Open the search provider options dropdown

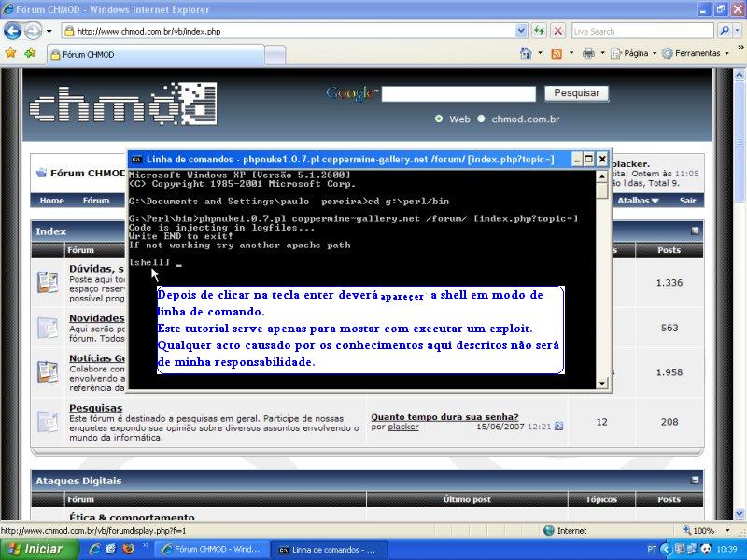[737, 32]
